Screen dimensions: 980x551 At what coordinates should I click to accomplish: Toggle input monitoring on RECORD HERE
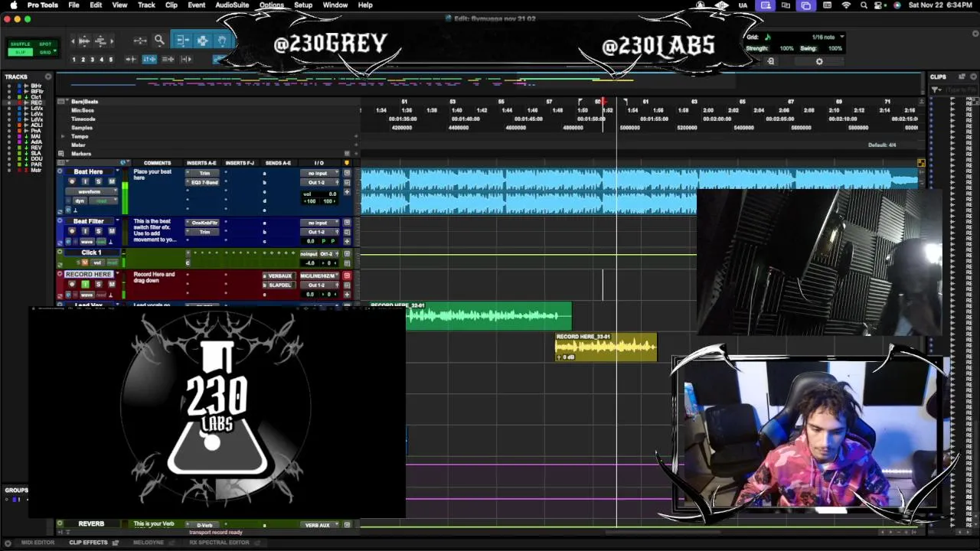pos(85,284)
